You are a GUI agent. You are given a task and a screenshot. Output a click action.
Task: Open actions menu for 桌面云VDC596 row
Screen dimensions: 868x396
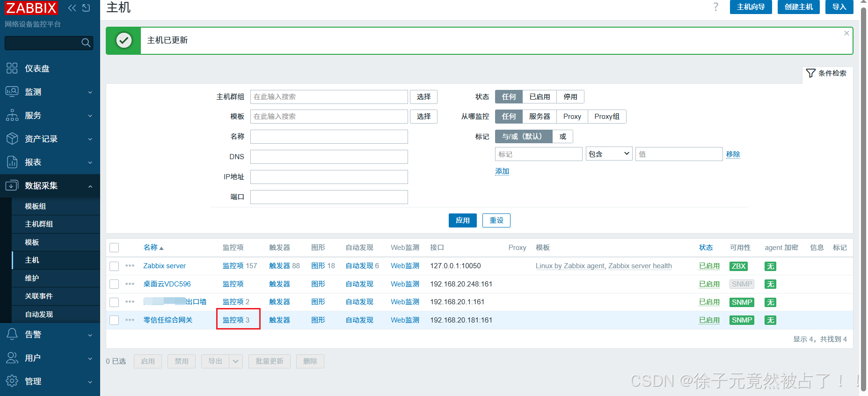point(130,284)
